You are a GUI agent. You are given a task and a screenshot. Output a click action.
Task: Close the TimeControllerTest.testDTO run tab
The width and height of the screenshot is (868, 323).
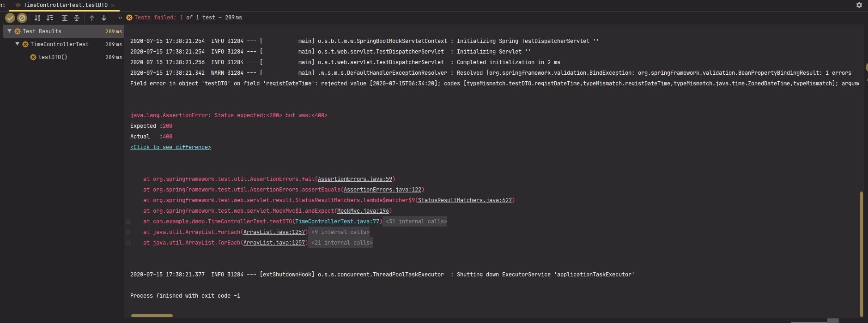[x=113, y=6]
